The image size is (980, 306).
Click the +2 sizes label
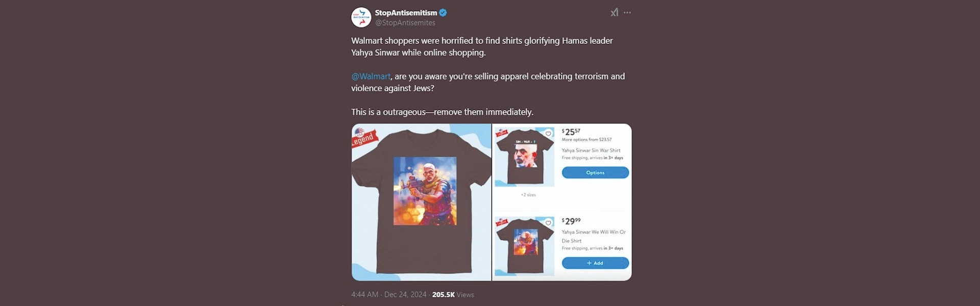528,195
